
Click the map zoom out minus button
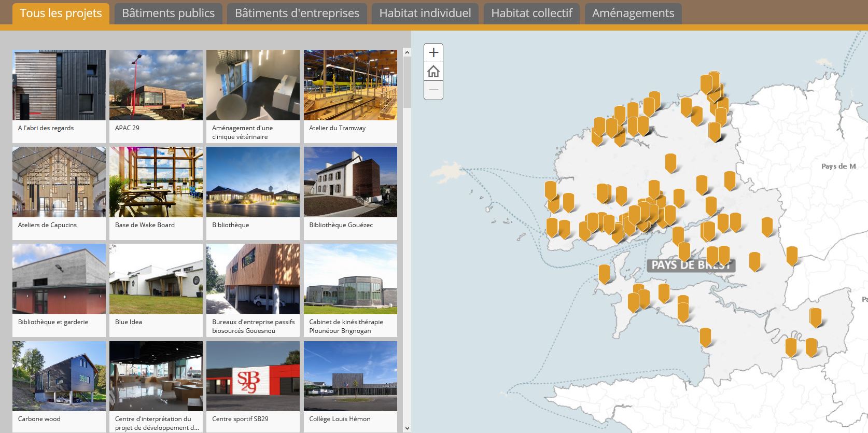pos(433,90)
